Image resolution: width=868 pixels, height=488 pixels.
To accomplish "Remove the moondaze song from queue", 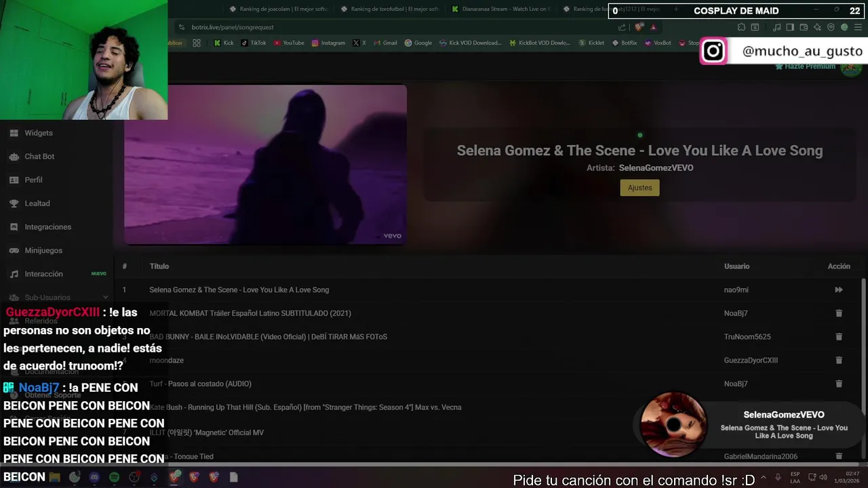I will (x=839, y=360).
